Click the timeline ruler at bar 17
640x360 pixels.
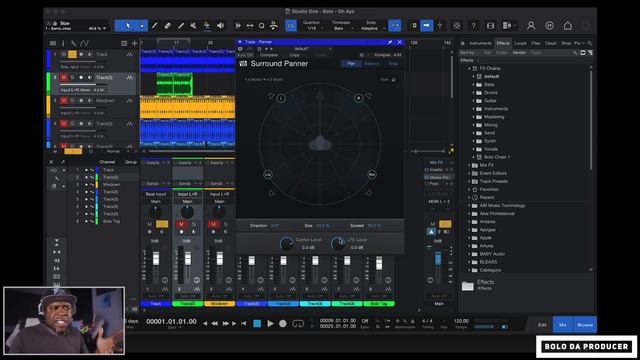point(176,42)
